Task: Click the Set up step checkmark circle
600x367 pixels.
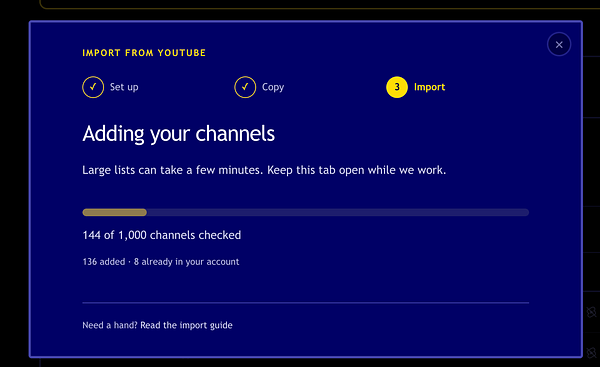Action: [x=93, y=87]
